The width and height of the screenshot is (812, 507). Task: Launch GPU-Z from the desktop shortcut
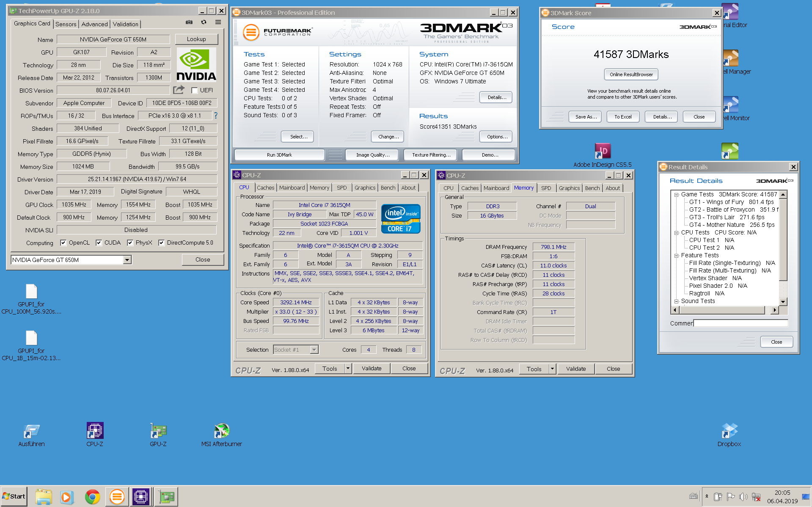click(158, 435)
